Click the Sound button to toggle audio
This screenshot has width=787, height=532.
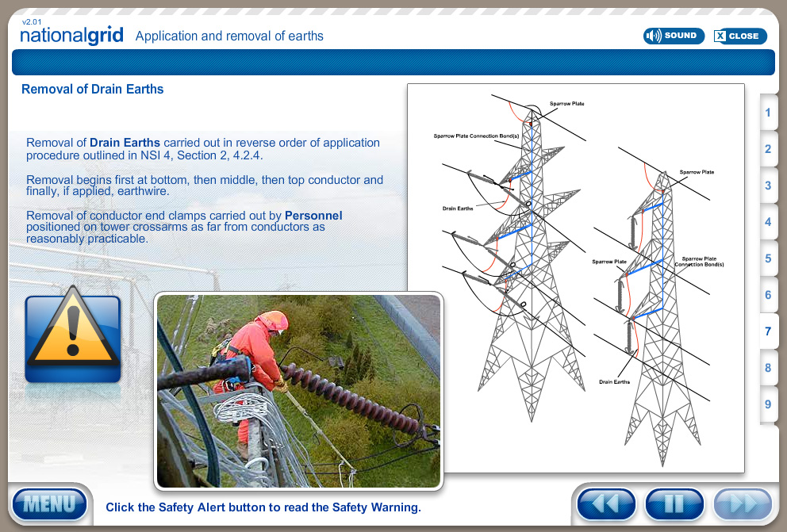(674, 36)
